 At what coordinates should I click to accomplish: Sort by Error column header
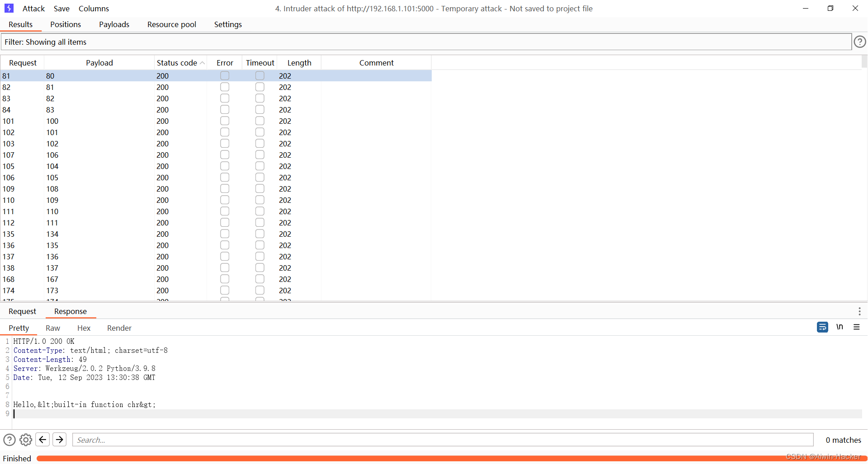pos(225,63)
